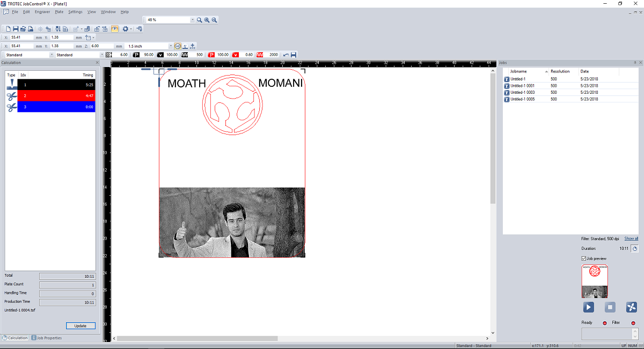Image resolution: width=644 pixels, height=349 pixels.
Task: Expand the arrow next to the gear icon
Action: pyautogui.click(x=131, y=29)
